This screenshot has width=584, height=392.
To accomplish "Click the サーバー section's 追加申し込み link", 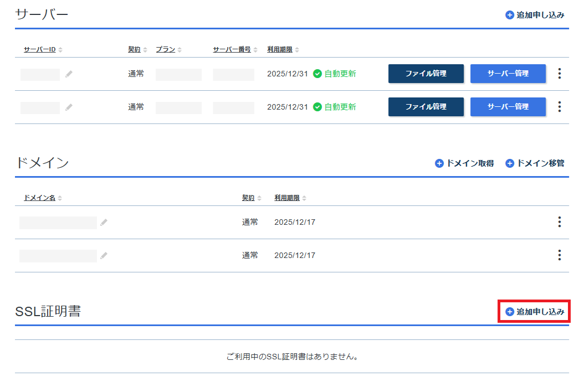I will pos(535,15).
